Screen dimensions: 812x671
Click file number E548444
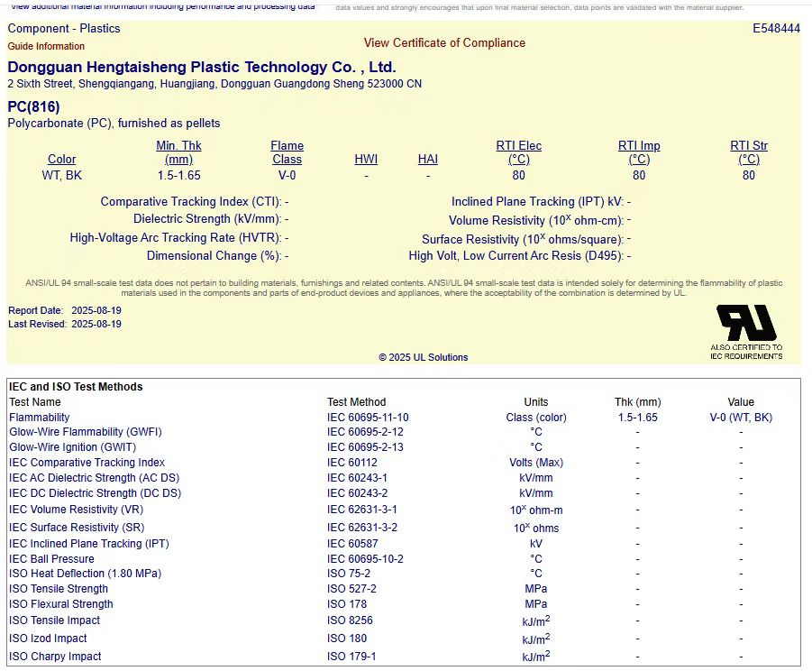pyautogui.click(x=776, y=29)
